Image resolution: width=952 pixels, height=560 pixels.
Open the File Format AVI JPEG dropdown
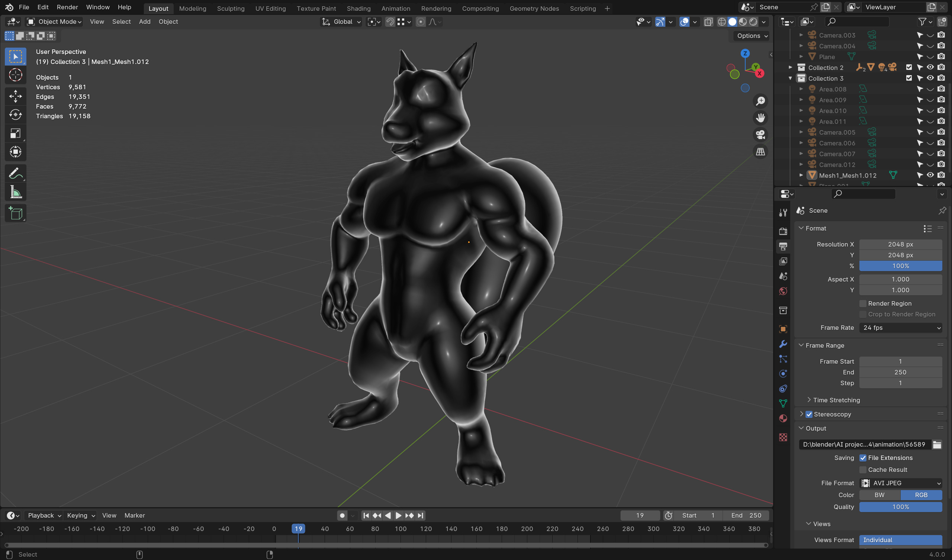[901, 483]
